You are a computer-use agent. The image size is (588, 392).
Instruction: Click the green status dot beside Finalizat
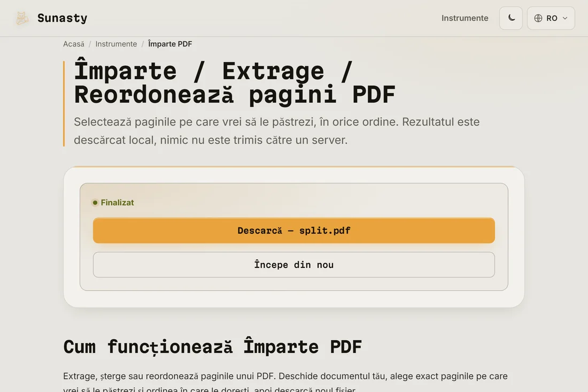(x=95, y=203)
